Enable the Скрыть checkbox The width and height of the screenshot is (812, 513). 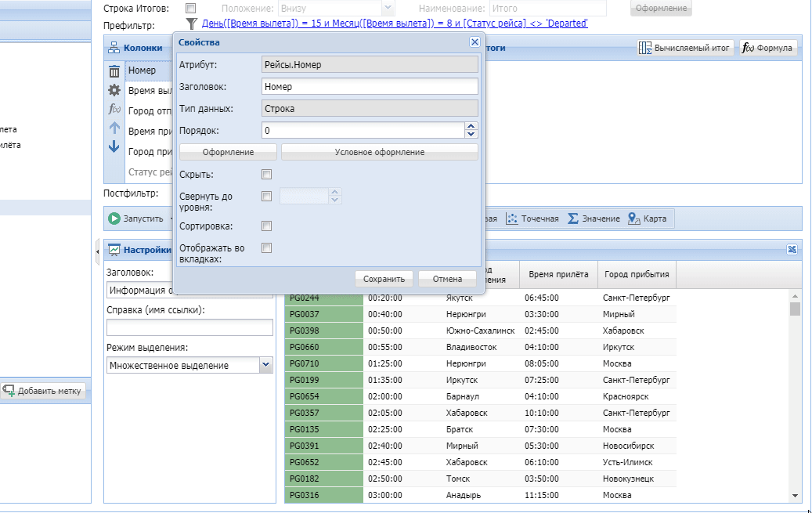pyautogui.click(x=267, y=174)
